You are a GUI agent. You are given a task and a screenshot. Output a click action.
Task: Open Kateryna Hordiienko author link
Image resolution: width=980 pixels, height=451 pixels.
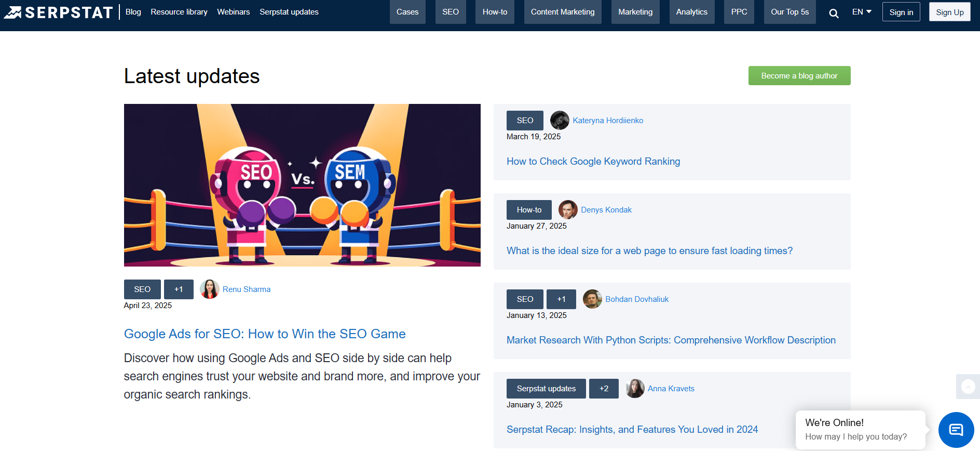click(608, 121)
